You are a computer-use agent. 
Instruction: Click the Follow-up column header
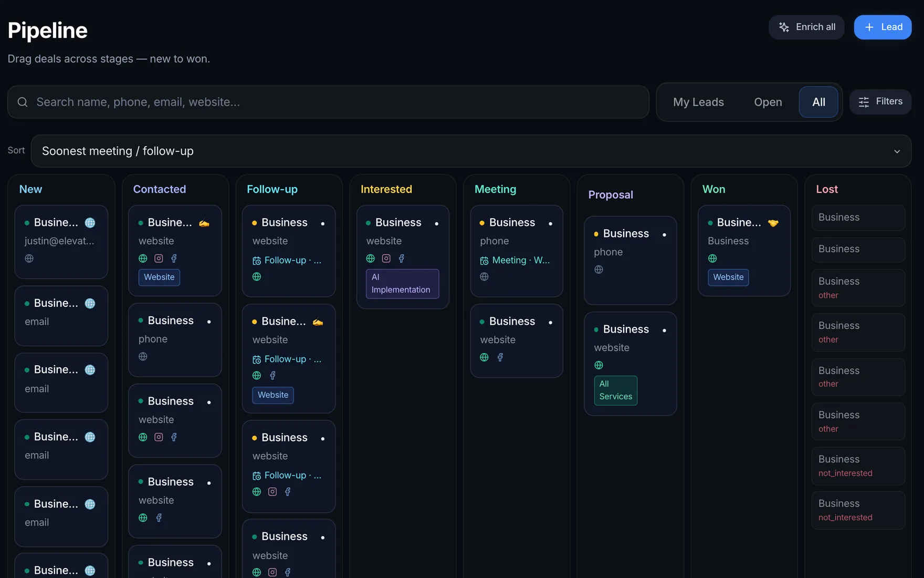(272, 189)
